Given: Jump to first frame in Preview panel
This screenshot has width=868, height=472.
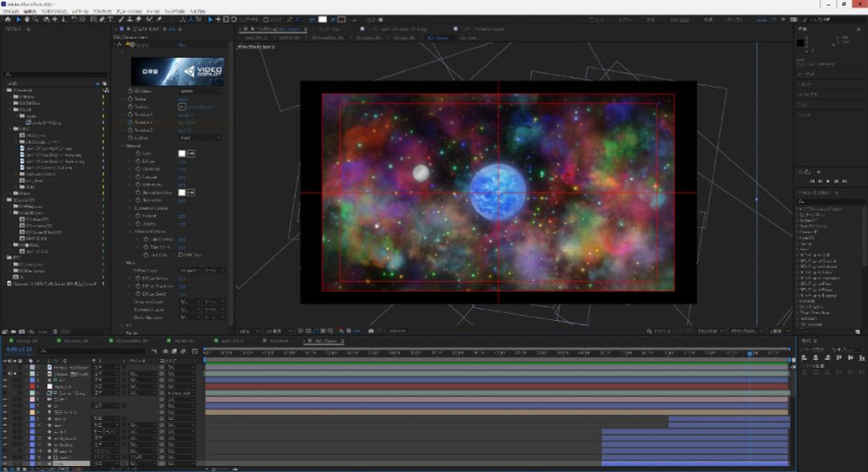Looking at the screenshot, I should pos(812,181).
